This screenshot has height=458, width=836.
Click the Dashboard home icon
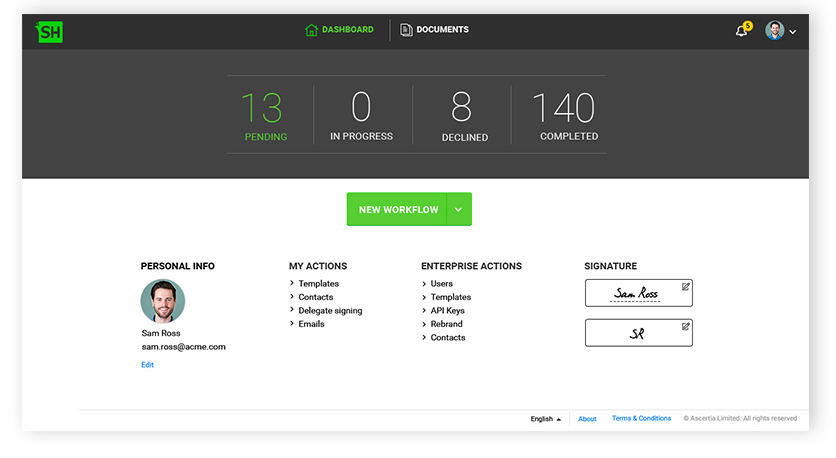[311, 30]
